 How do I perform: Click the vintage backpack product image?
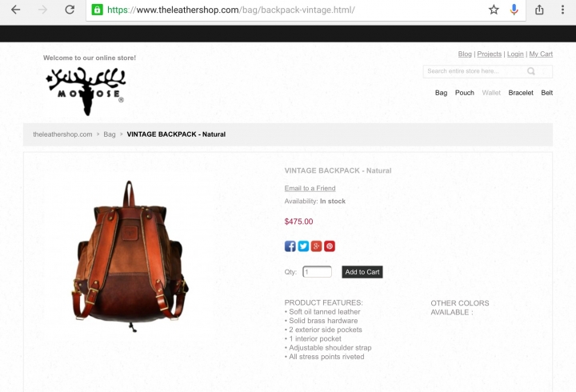tap(130, 256)
